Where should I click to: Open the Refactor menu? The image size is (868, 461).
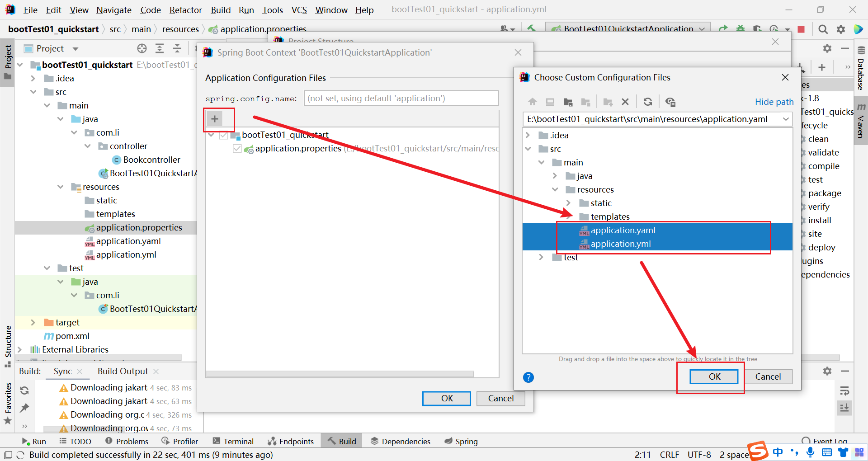185,10
